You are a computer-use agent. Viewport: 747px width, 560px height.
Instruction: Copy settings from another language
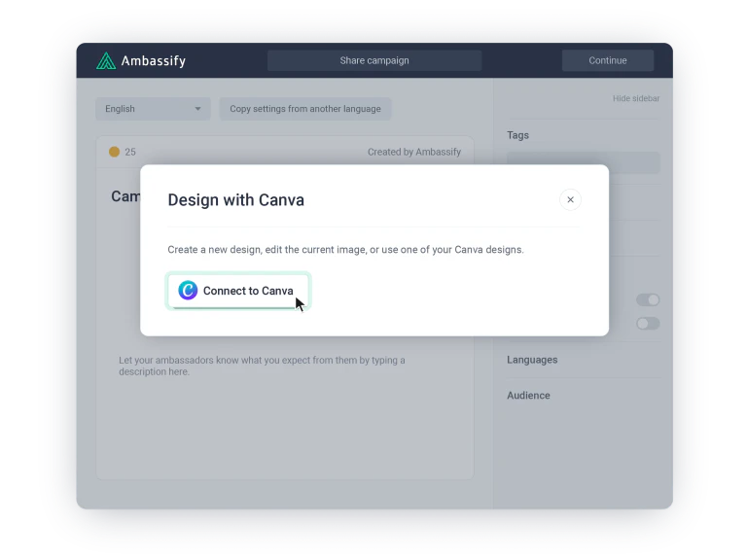point(305,109)
